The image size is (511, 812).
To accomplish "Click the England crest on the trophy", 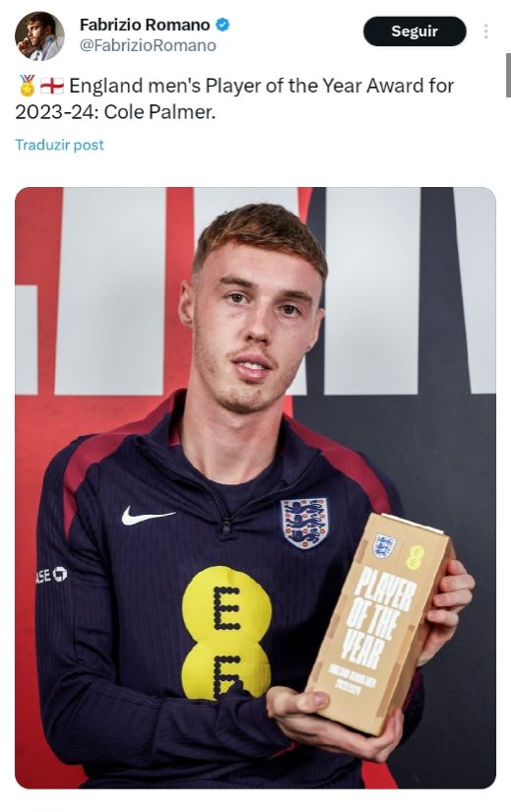I will tap(384, 545).
